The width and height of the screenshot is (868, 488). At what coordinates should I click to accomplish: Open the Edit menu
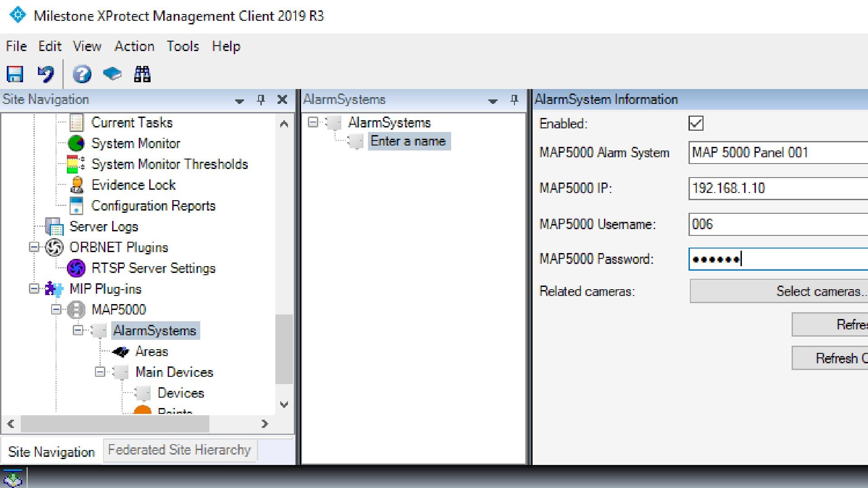click(50, 46)
